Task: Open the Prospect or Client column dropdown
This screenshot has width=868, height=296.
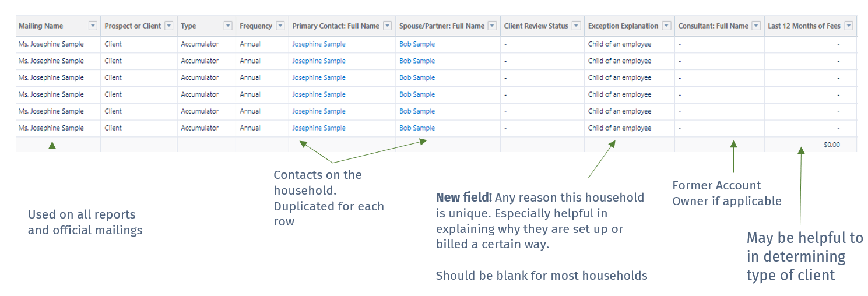Action: (x=169, y=26)
